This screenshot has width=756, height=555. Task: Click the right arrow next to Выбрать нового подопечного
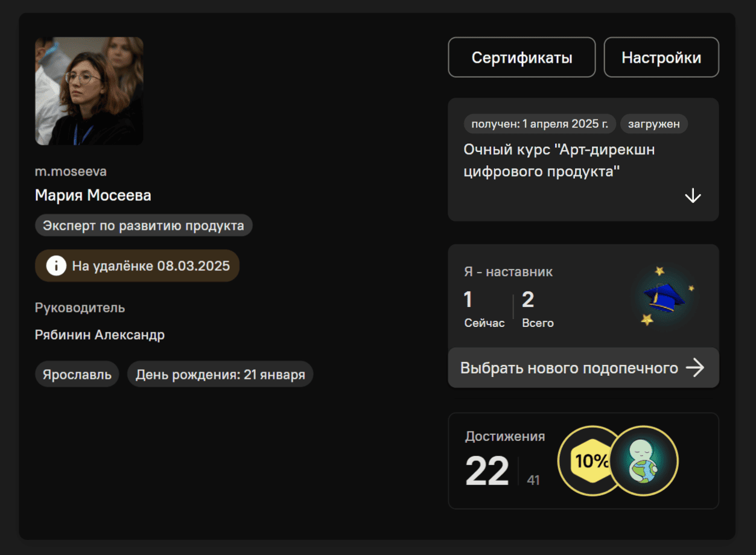(695, 368)
